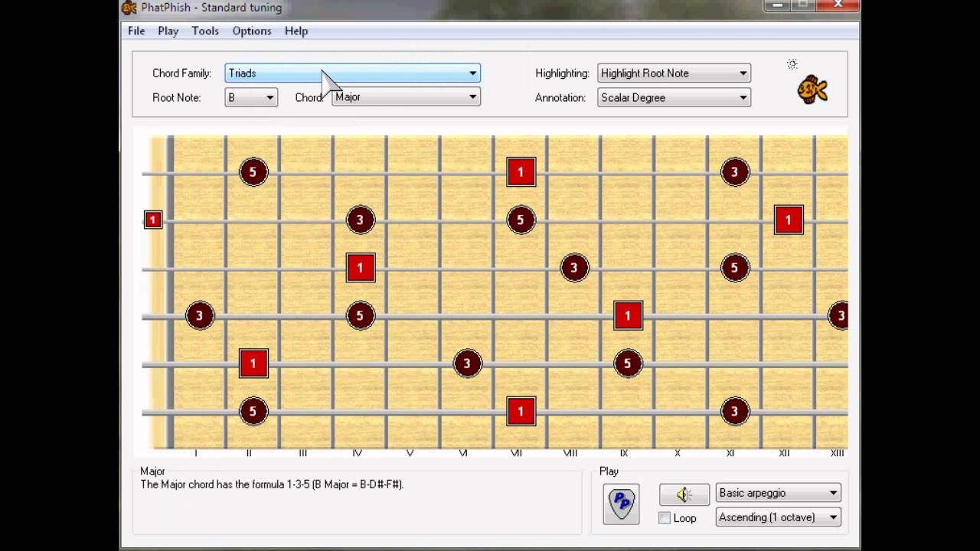The height and width of the screenshot is (551, 980).
Task: Click the PhatPhish title bar app icon
Action: click(x=129, y=8)
